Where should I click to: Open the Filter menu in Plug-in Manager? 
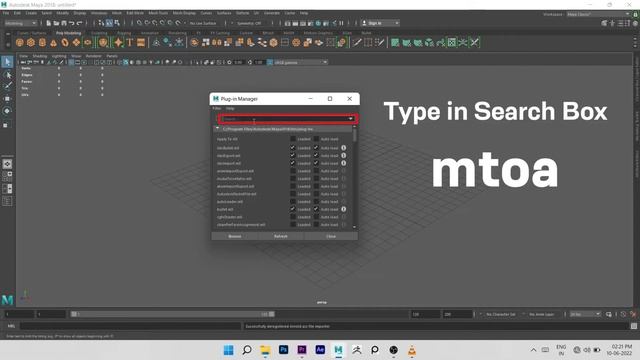(x=217, y=109)
